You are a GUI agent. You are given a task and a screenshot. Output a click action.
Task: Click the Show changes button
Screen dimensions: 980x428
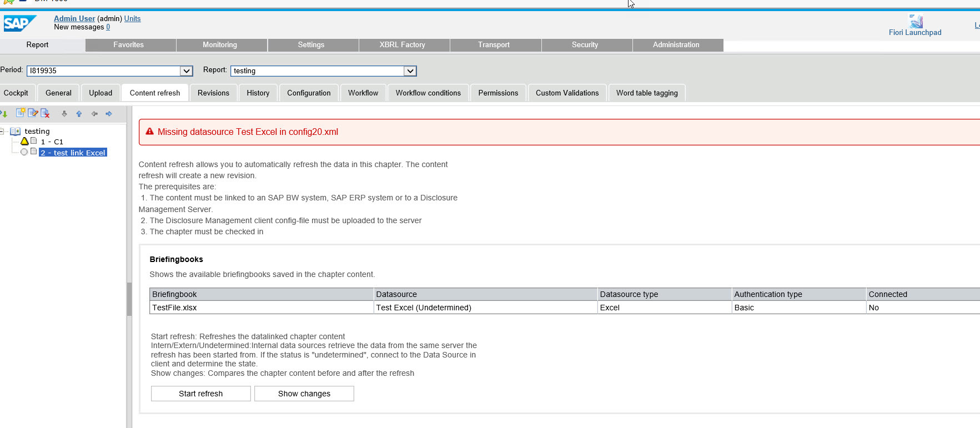[304, 394]
